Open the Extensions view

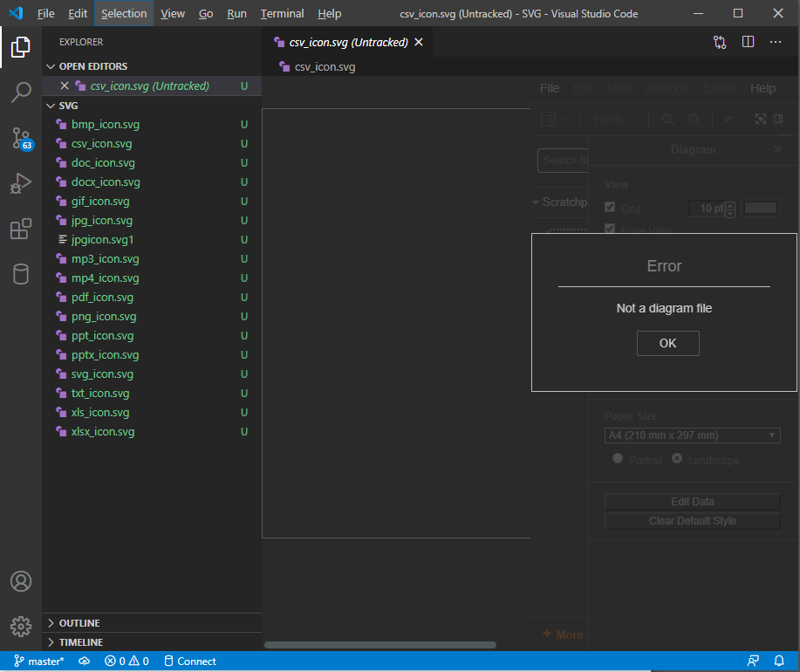20,230
